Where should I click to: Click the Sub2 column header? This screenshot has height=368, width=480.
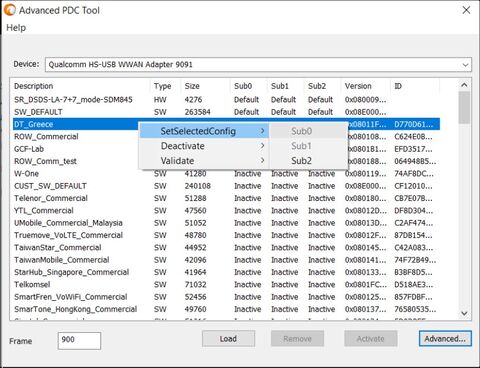pyautogui.click(x=322, y=86)
